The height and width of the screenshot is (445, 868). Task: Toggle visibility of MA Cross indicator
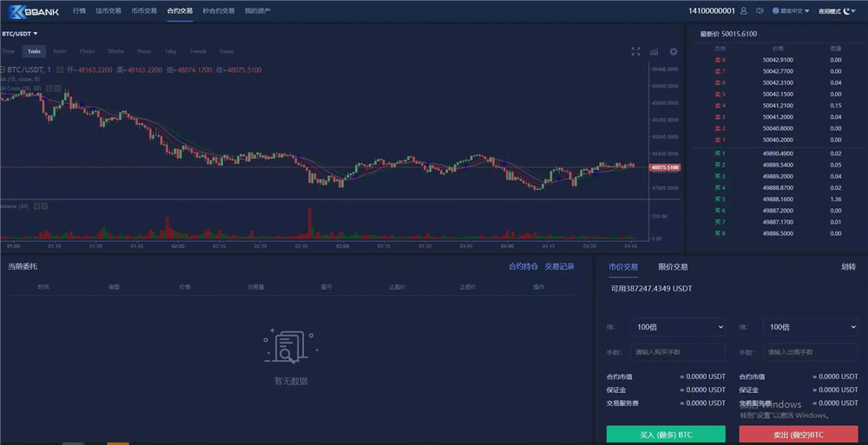click(49, 88)
